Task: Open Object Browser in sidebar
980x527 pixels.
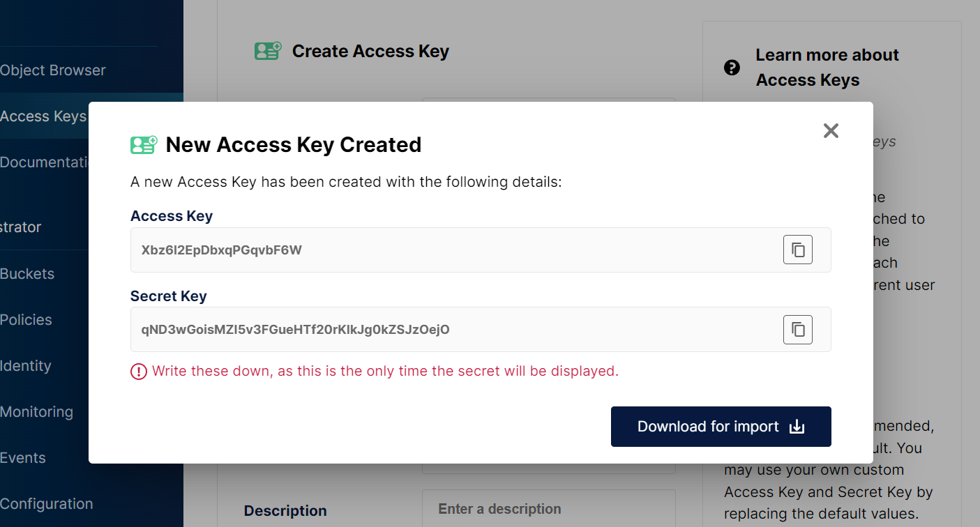Action: (53, 70)
